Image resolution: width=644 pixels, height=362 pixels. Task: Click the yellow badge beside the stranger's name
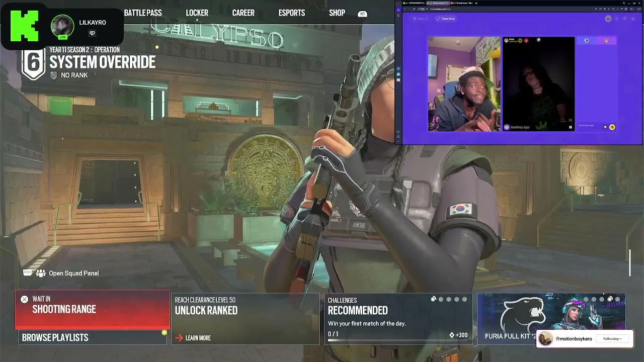click(520, 40)
